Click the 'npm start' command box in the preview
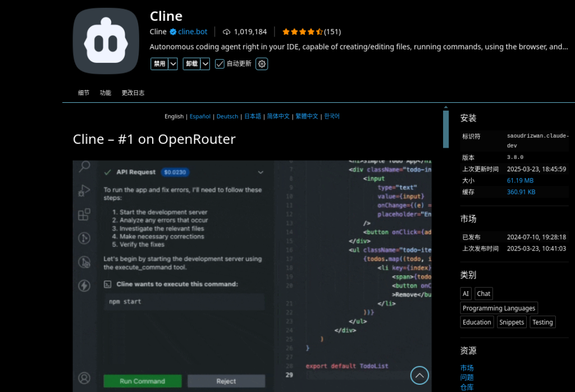Image resolution: width=575 pixels, height=392 pixels. point(184,302)
